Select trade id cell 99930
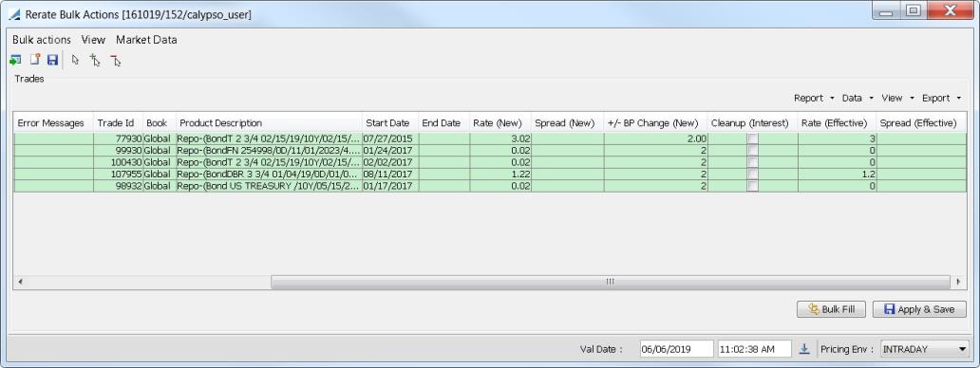Screen dimensions: 980x368 (x=118, y=150)
